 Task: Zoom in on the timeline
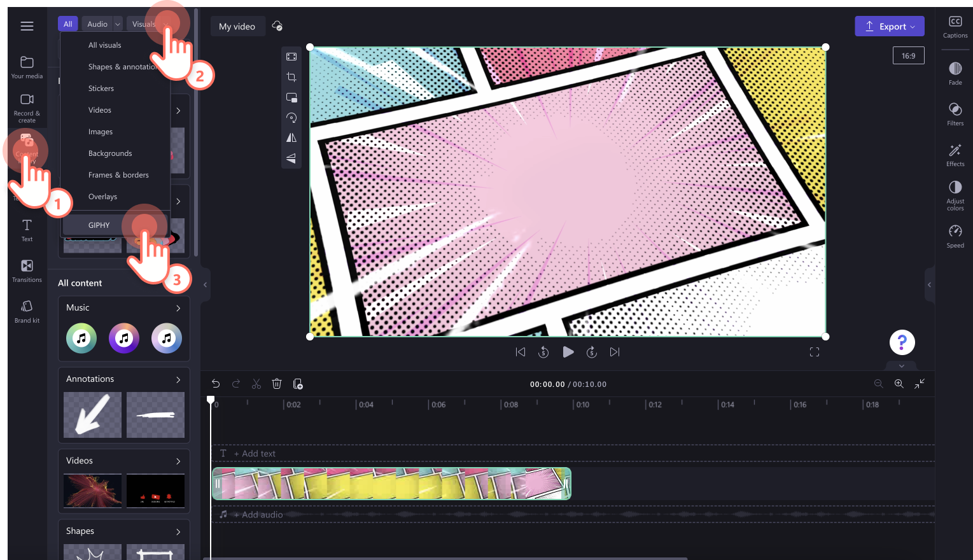pyautogui.click(x=899, y=384)
